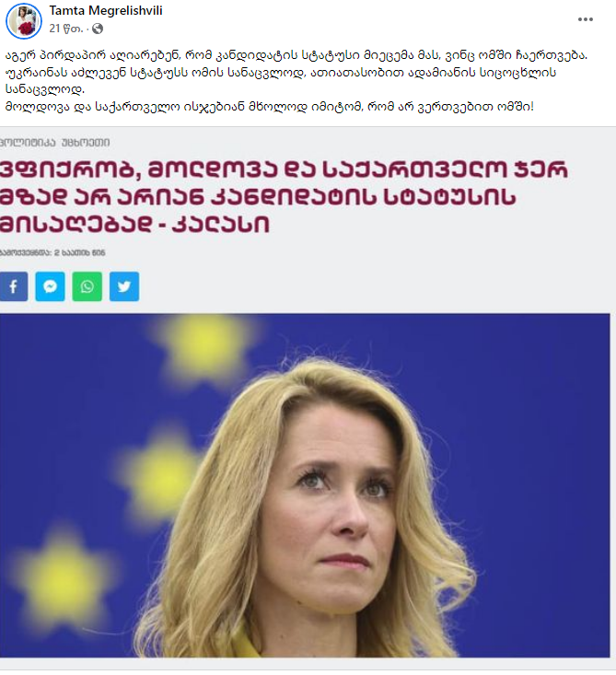Viewport: 616px width, 675px height.
Task: Click the first line of post text
Action: pyautogui.click(x=296, y=55)
